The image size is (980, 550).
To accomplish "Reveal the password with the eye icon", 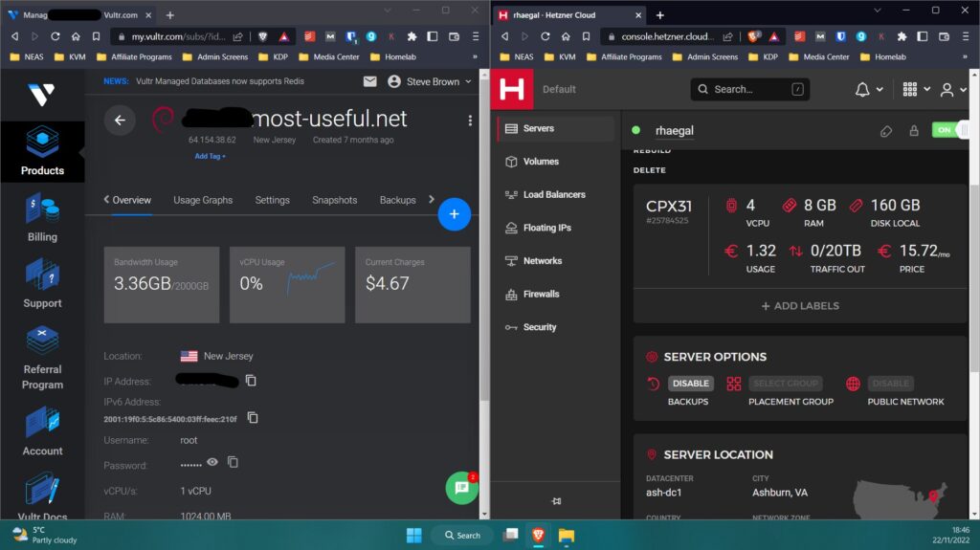I will (x=212, y=462).
